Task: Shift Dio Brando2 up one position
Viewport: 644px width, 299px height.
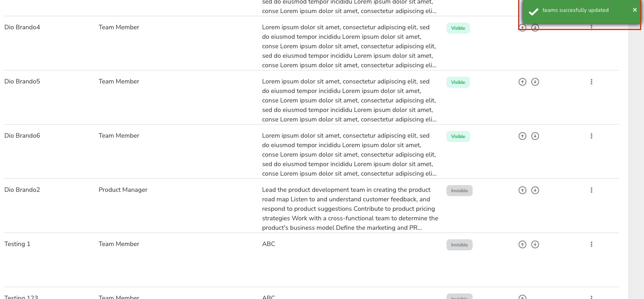Action: [x=522, y=190]
